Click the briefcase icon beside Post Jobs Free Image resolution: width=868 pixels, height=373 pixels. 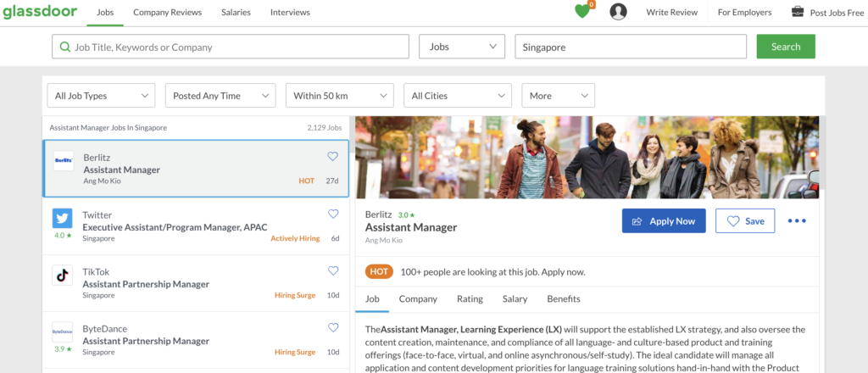797,12
